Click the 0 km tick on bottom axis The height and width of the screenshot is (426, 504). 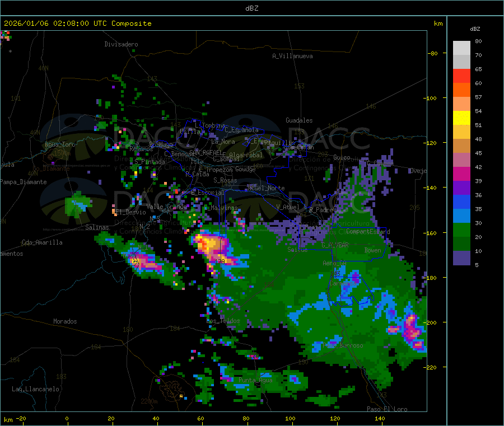67,418
